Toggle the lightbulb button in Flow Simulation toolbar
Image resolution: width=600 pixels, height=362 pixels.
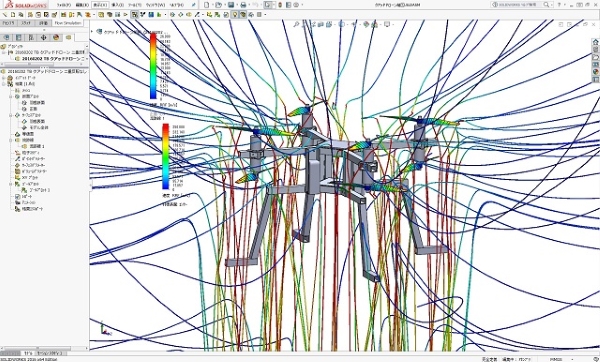tap(235, 15)
